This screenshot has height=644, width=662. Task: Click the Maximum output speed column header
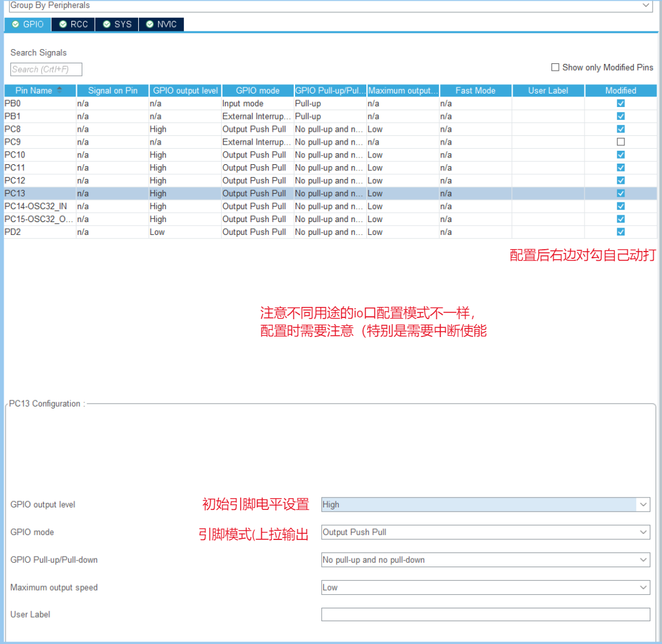pyautogui.click(x=403, y=90)
